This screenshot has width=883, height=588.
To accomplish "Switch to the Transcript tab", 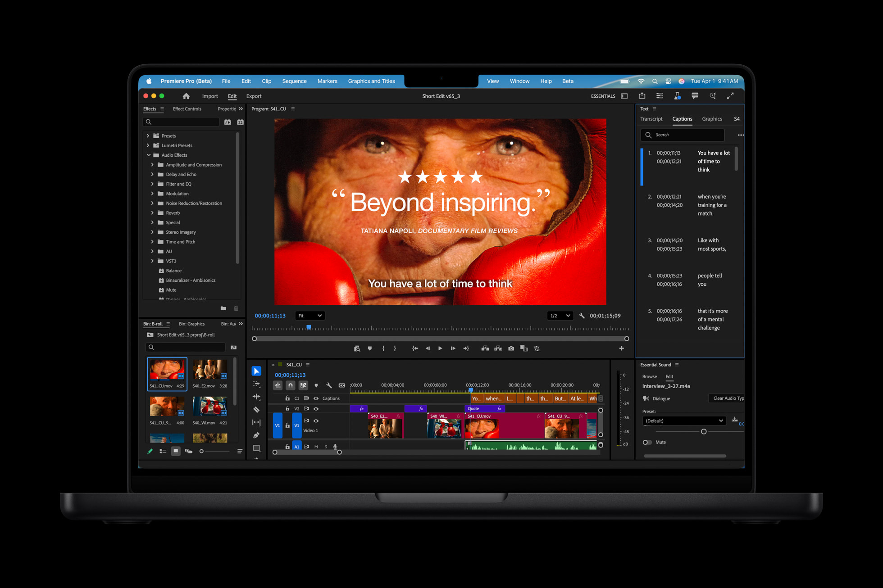I will click(651, 118).
